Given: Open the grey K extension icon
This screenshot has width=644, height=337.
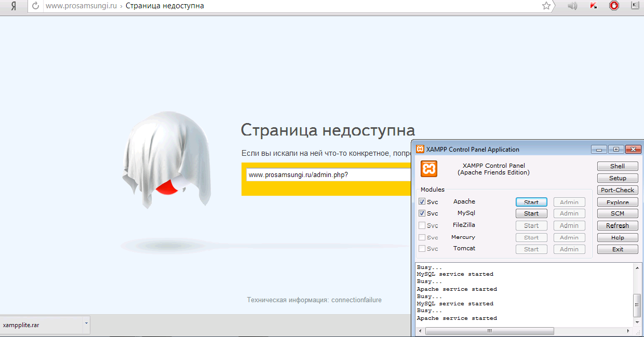Looking at the screenshot, I should (635, 6).
